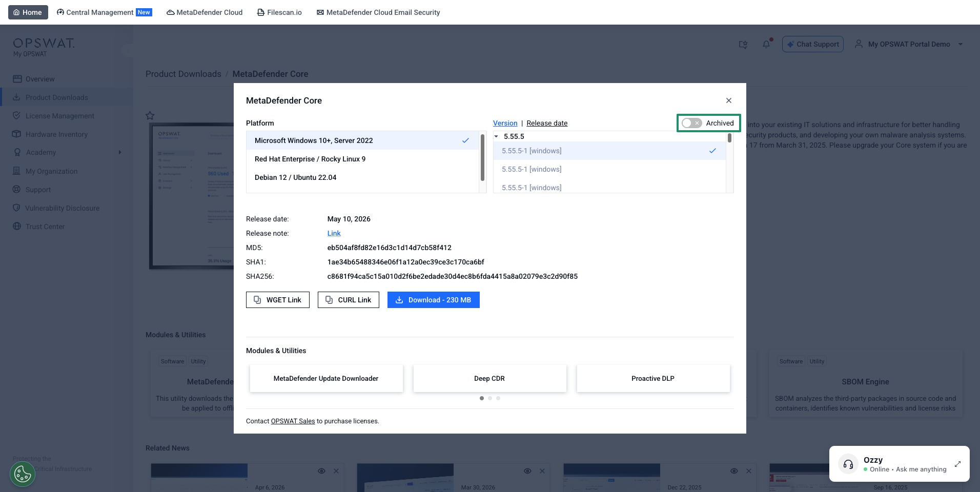Screen dimensions: 980x492
Task: Copy the CURL Link
Action: pyautogui.click(x=349, y=300)
